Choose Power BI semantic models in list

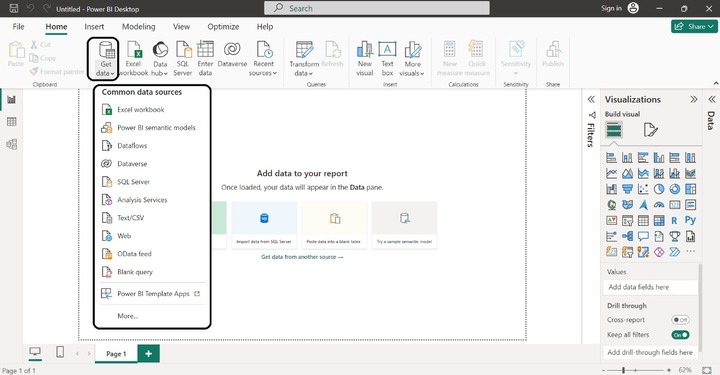coord(152,128)
